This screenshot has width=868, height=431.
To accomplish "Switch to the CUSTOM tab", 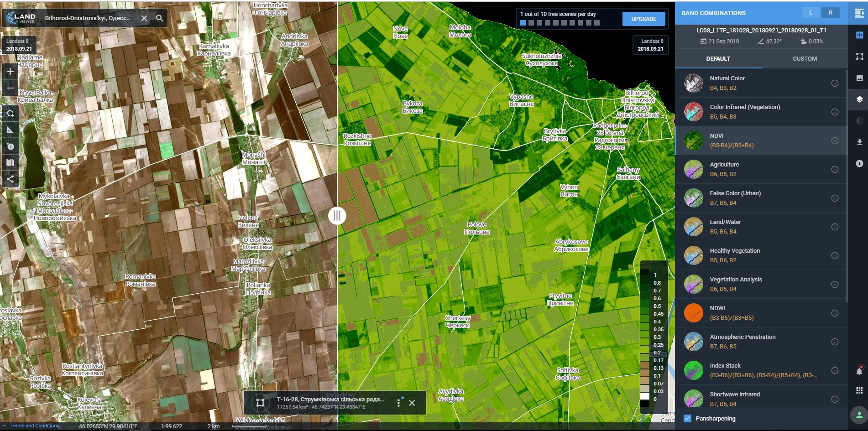I will pos(805,58).
